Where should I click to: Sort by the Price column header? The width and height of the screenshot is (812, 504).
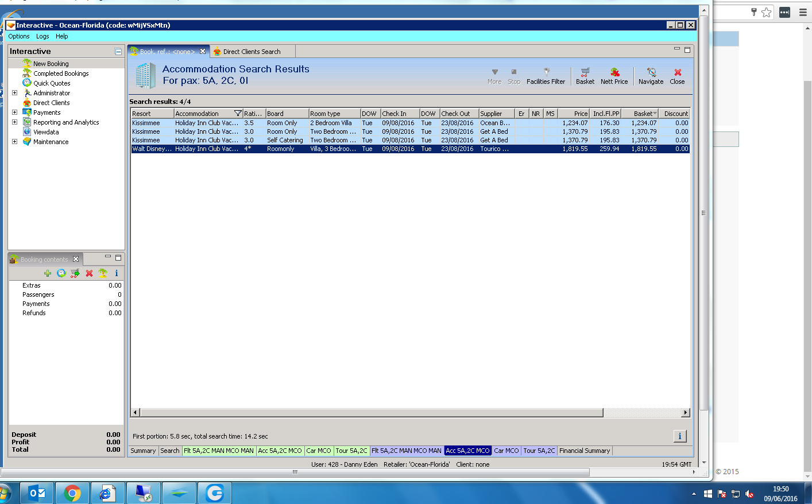coord(573,114)
